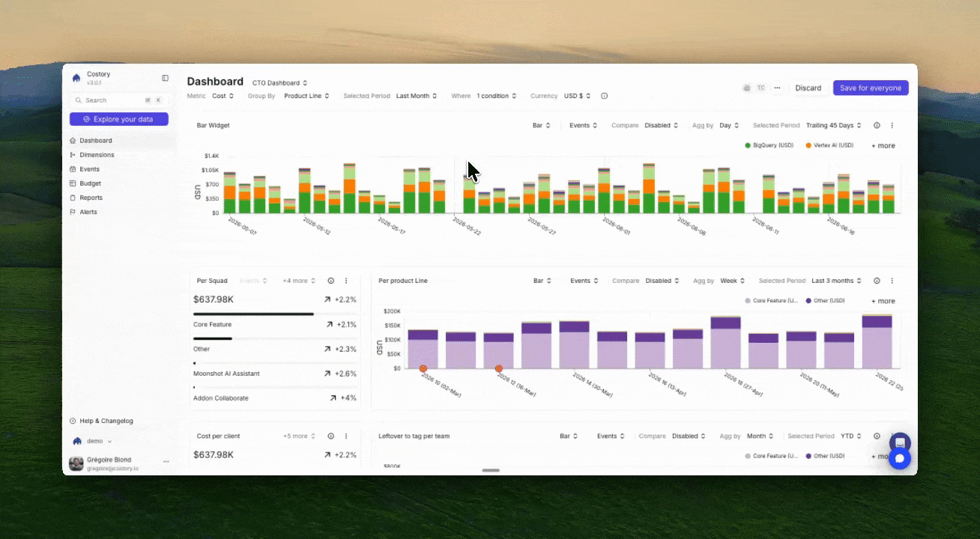Click Grégoire Blond's profile photo
This screenshot has height=539, width=980.
(x=76, y=463)
